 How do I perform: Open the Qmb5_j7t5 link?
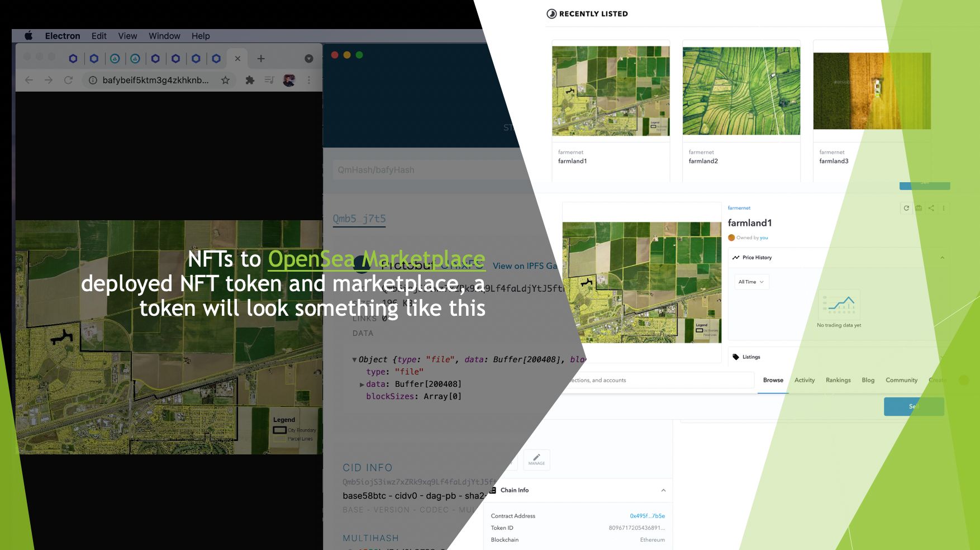[359, 219]
